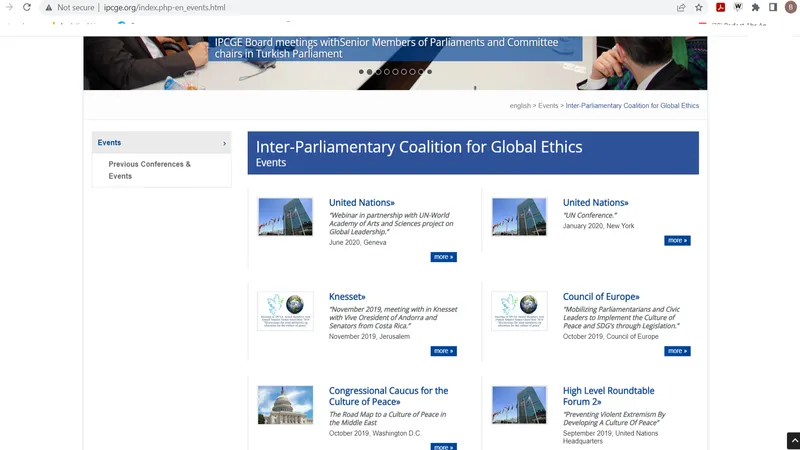Open the share page icon in address bar
Screen dimensions: 800x450
pos(681,8)
